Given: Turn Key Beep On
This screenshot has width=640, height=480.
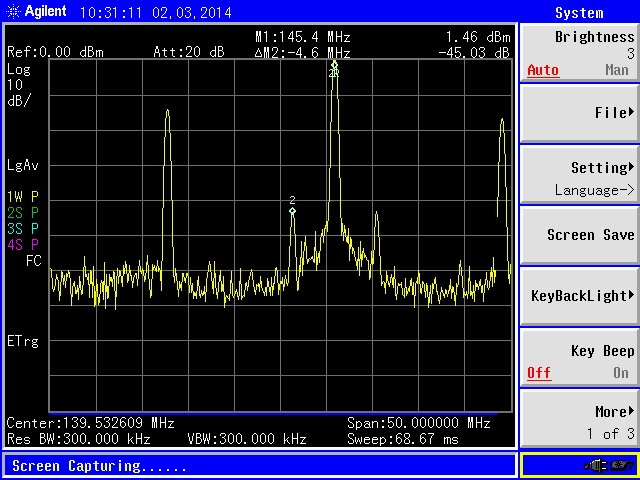Looking at the screenshot, I should click(x=620, y=373).
